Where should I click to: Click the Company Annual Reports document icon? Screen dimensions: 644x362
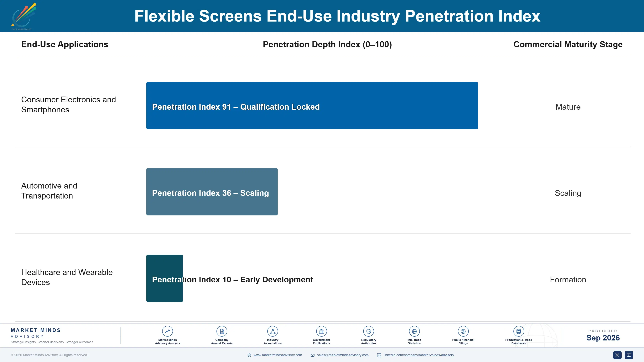222,331
